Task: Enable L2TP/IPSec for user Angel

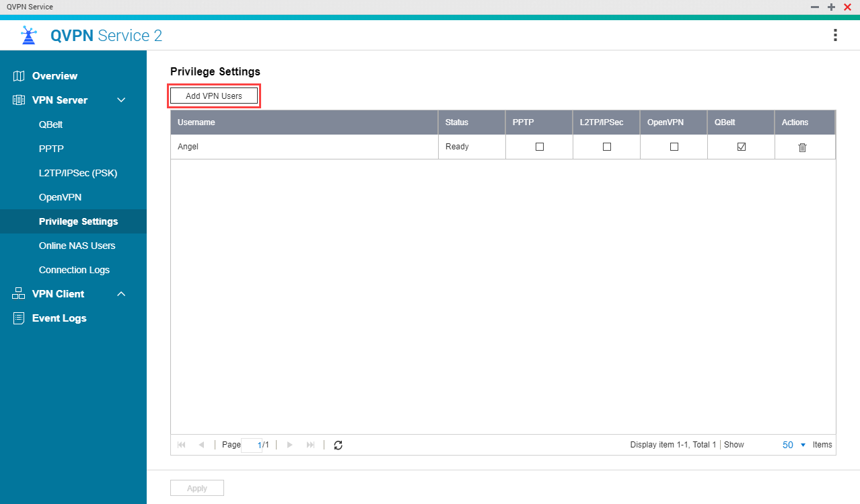Action: click(x=606, y=147)
